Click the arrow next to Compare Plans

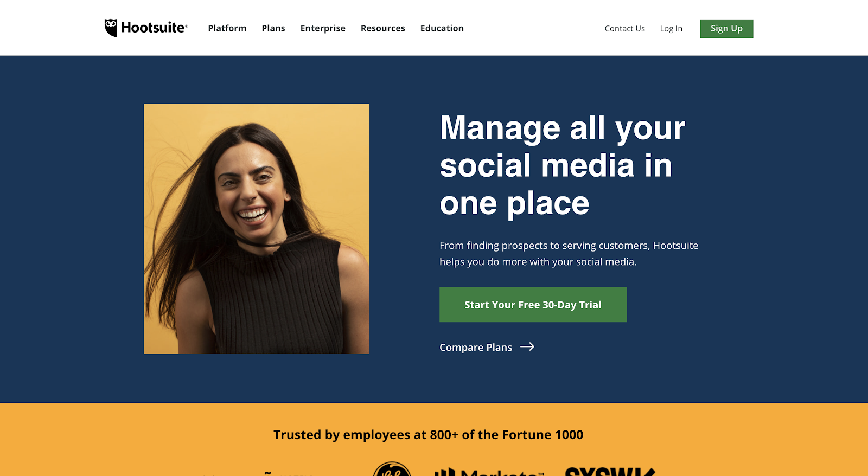pyautogui.click(x=527, y=347)
